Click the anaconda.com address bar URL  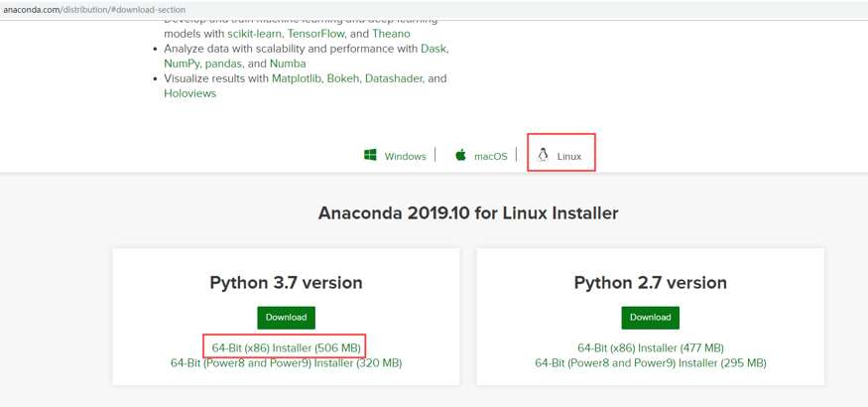(x=94, y=10)
